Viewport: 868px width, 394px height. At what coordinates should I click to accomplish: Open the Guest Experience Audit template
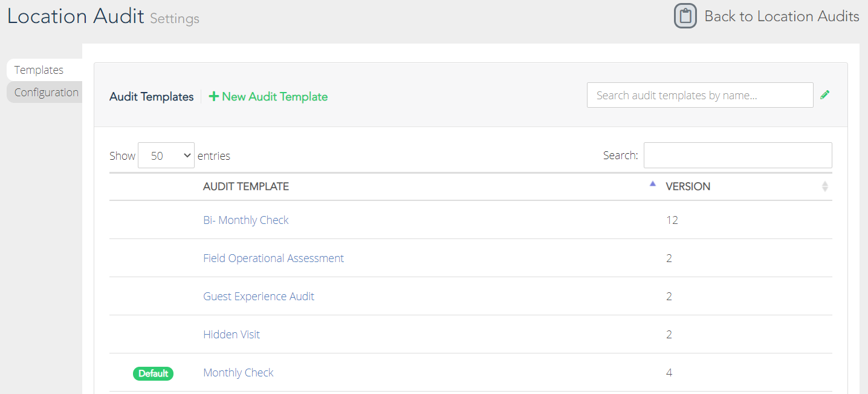[x=259, y=297]
